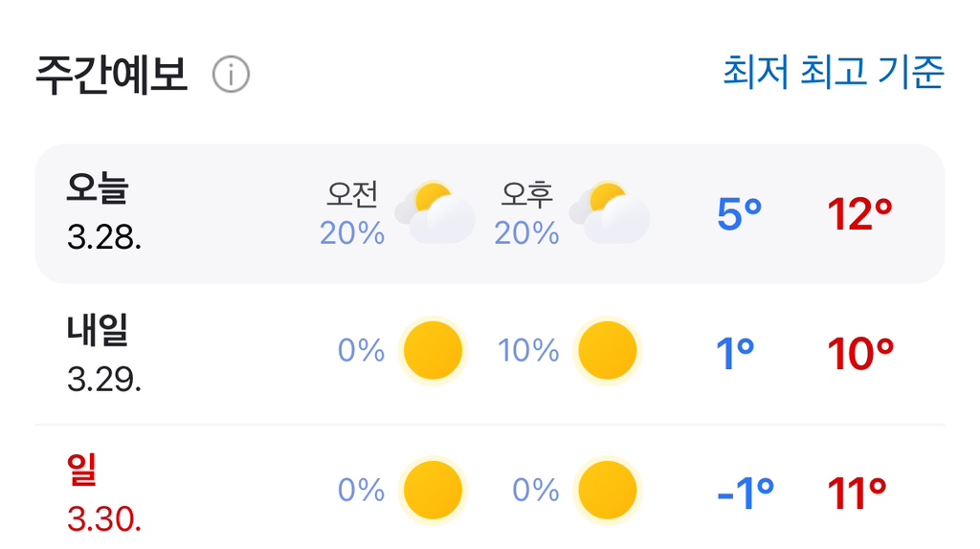The height and width of the screenshot is (549, 980).
Task: Select the red 일 3.30. date label
Action: point(103,493)
